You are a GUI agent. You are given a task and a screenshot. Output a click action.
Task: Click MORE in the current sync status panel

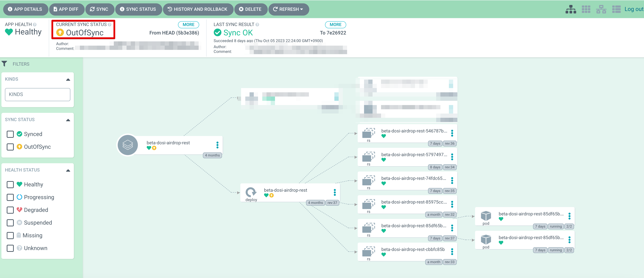[189, 25]
